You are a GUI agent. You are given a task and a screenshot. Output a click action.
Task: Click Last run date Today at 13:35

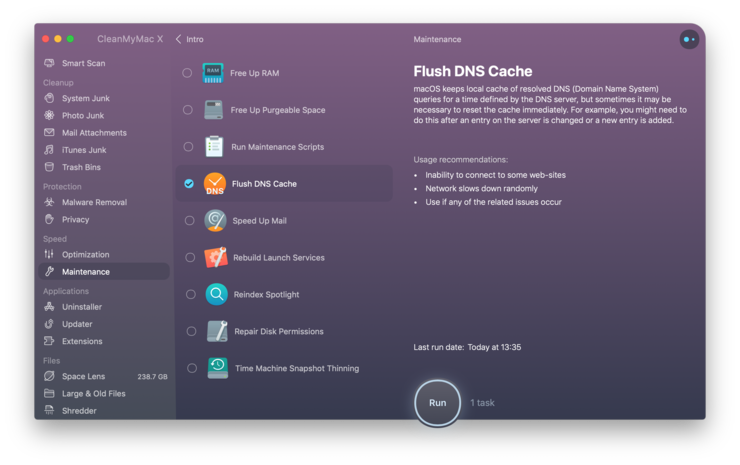pyautogui.click(x=467, y=347)
